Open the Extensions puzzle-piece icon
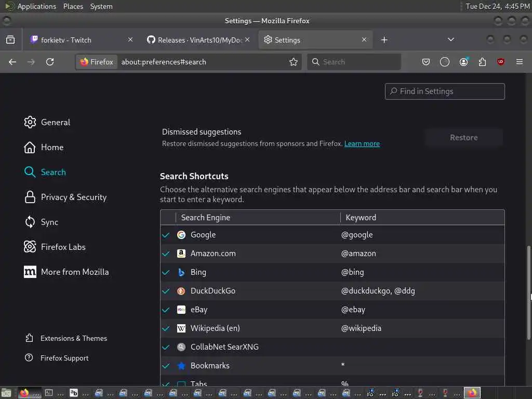Image resolution: width=532 pixels, height=399 pixels. click(482, 62)
